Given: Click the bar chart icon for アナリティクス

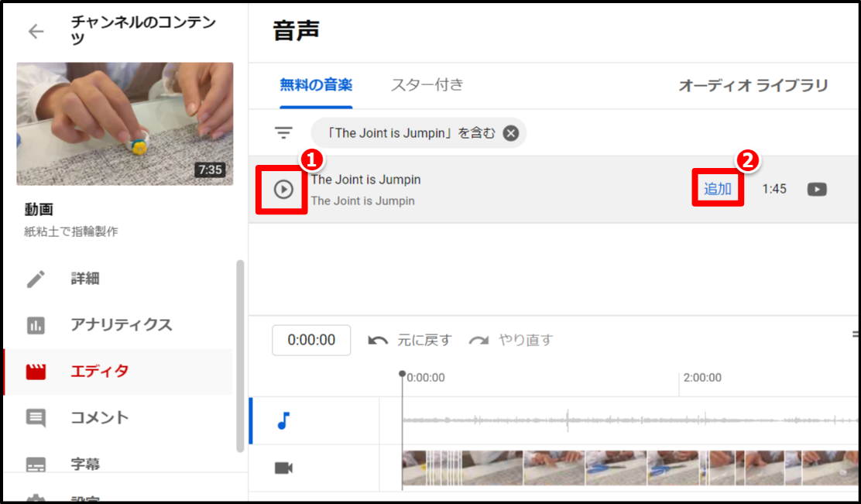Looking at the screenshot, I should click(36, 326).
